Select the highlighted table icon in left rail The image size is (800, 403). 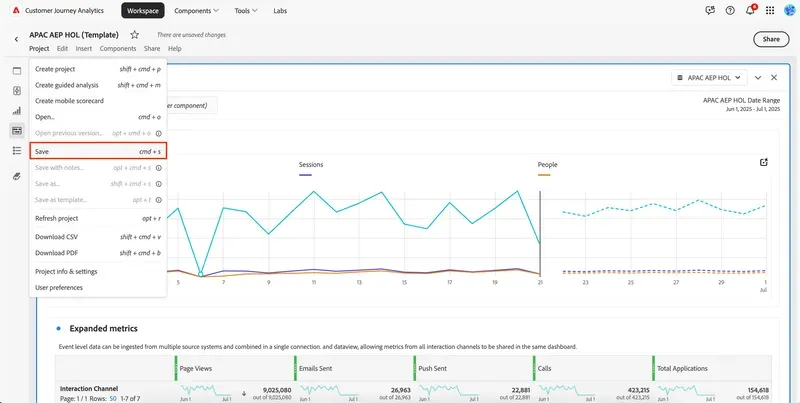(17, 131)
